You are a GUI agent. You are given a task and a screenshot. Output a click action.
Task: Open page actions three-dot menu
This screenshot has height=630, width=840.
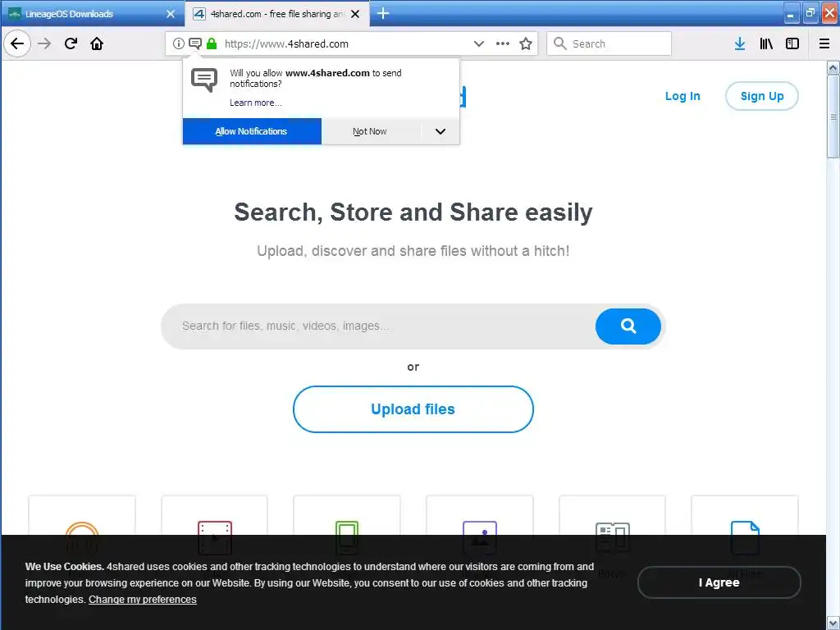coord(503,44)
